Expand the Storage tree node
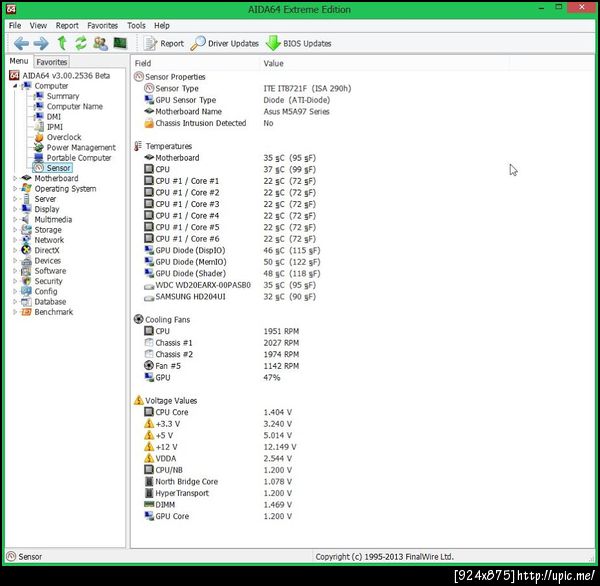This screenshot has width=600, height=586. [15, 230]
